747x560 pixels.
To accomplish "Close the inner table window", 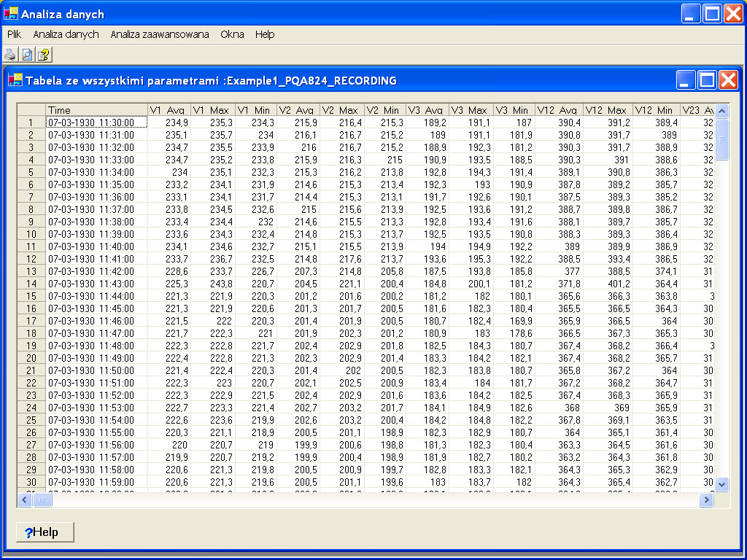I will [x=728, y=80].
